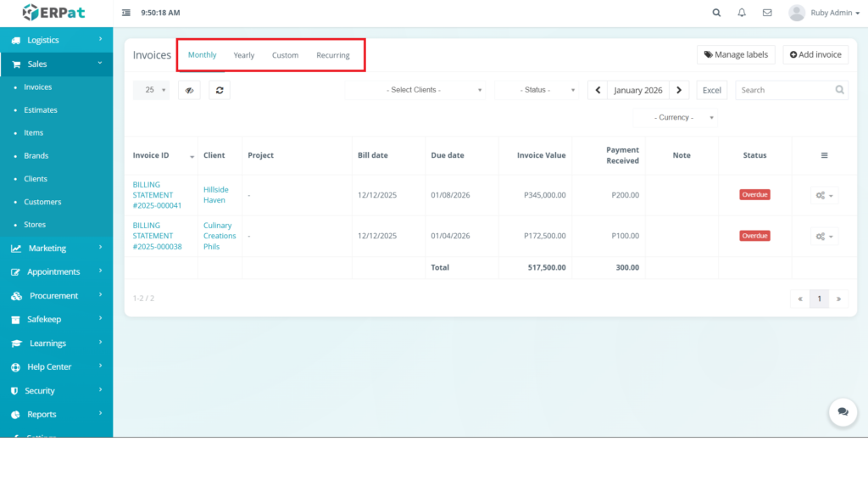Viewport: 868px width, 486px height.
Task: Go to previous month arrow
Action: tap(598, 90)
